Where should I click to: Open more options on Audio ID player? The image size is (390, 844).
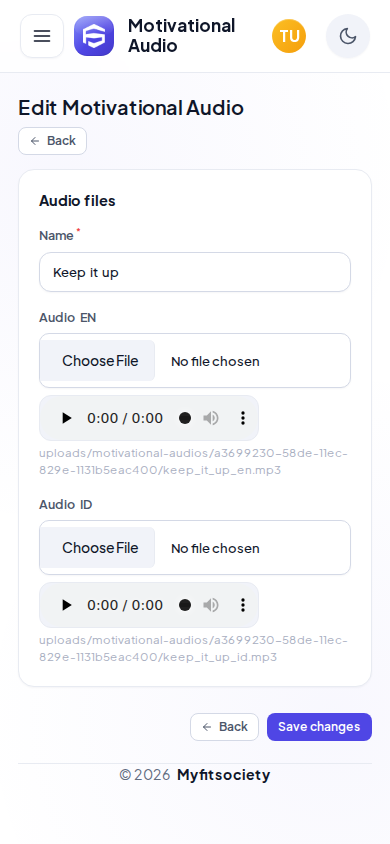coord(243,605)
